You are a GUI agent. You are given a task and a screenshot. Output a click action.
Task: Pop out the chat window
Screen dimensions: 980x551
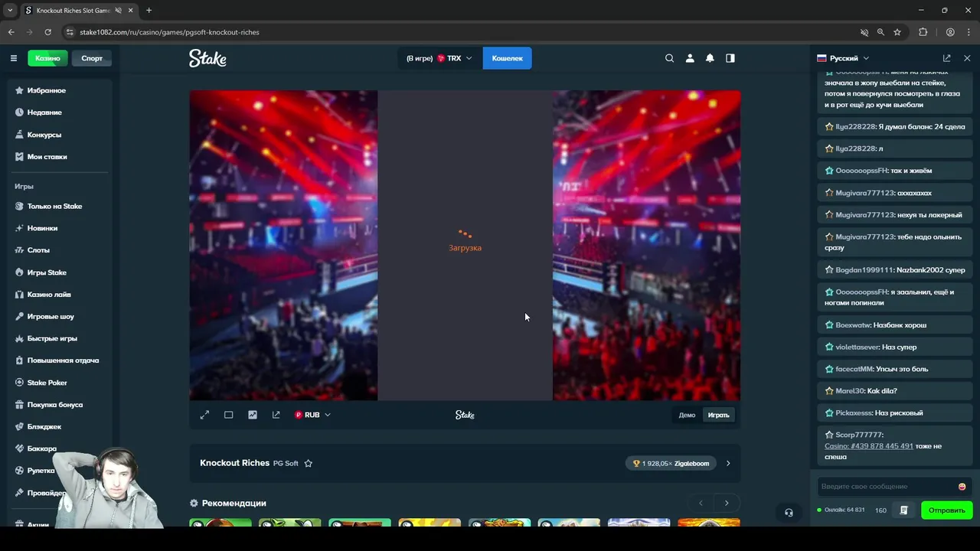[x=946, y=58]
